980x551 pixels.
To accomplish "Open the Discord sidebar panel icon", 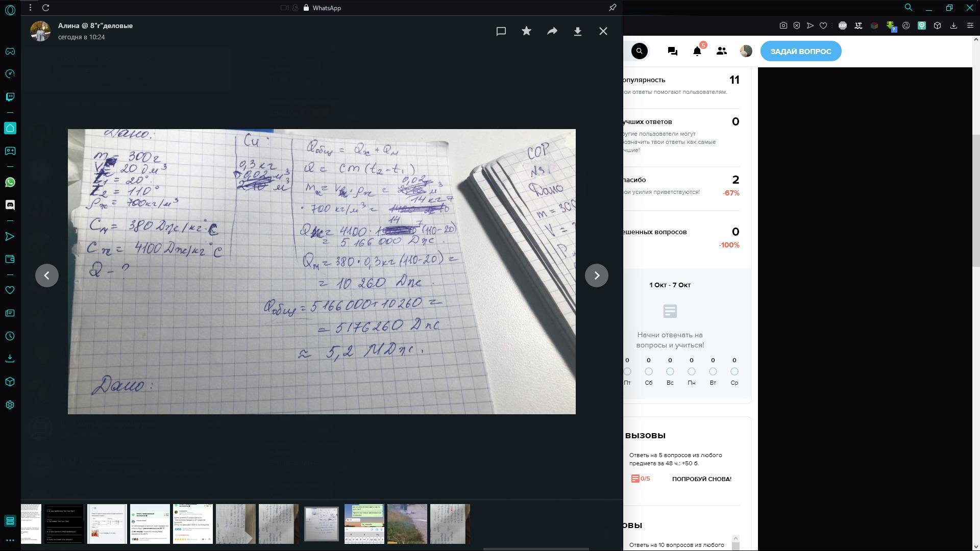I will click(x=10, y=205).
